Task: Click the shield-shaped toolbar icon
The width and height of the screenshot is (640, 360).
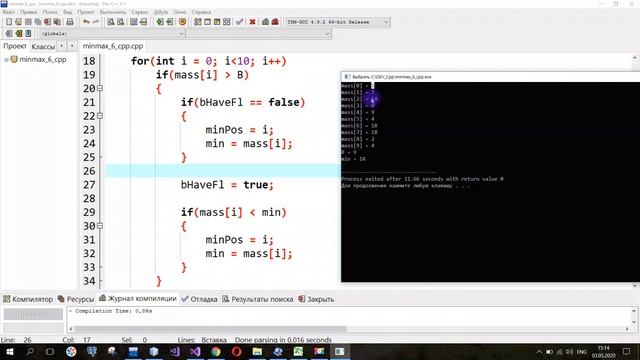Action: click(x=182, y=22)
